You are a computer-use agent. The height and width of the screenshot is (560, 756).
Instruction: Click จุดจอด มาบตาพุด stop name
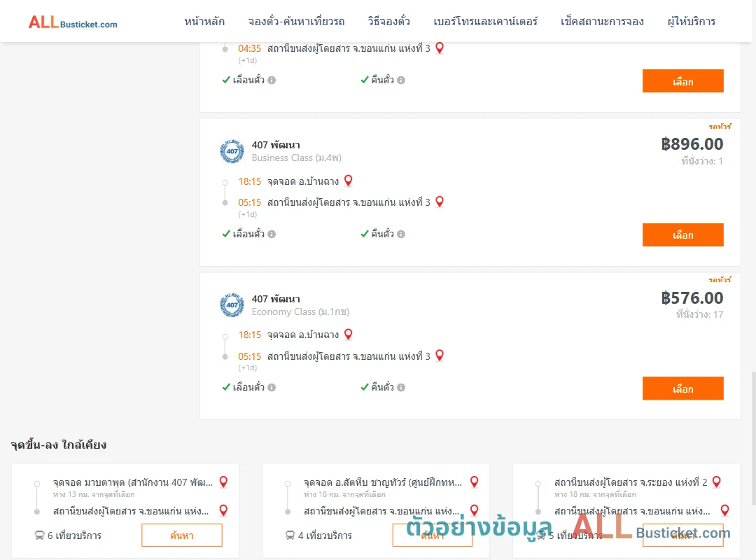click(x=133, y=482)
